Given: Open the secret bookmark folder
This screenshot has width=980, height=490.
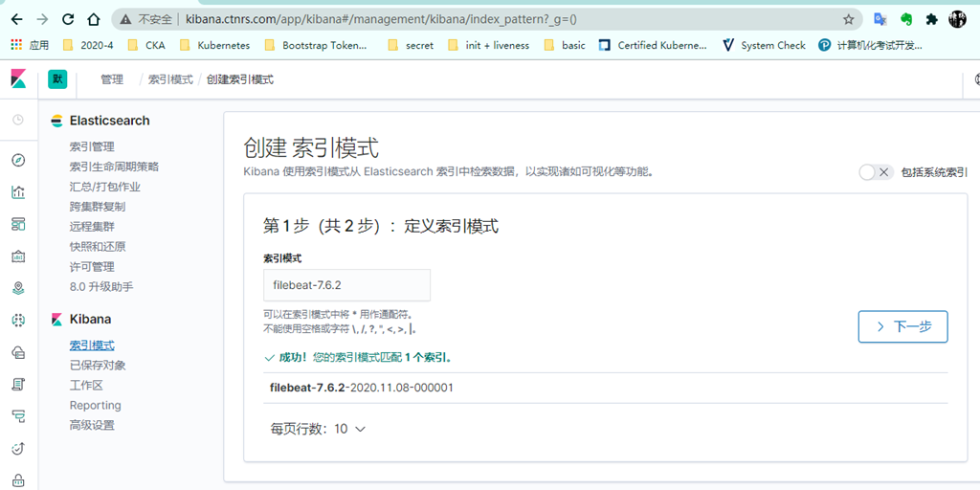Looking at the screenshot, I should (x=411, y=45).
